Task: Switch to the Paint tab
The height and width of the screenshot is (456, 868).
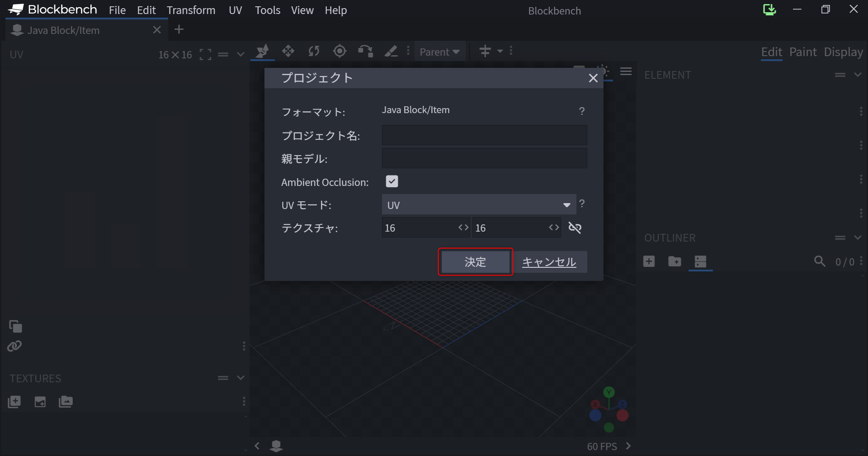Action: pyautogui.click(x=803, y=52)
